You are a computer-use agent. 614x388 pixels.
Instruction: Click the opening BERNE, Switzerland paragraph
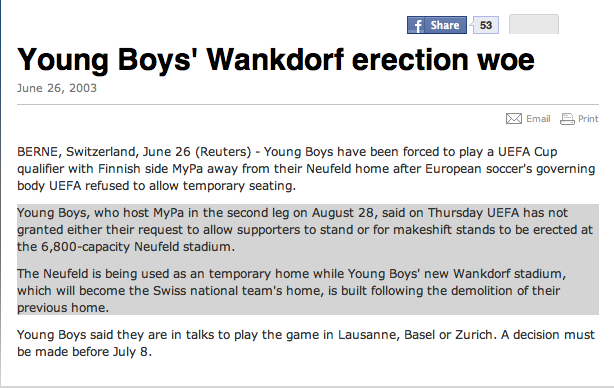306,168
